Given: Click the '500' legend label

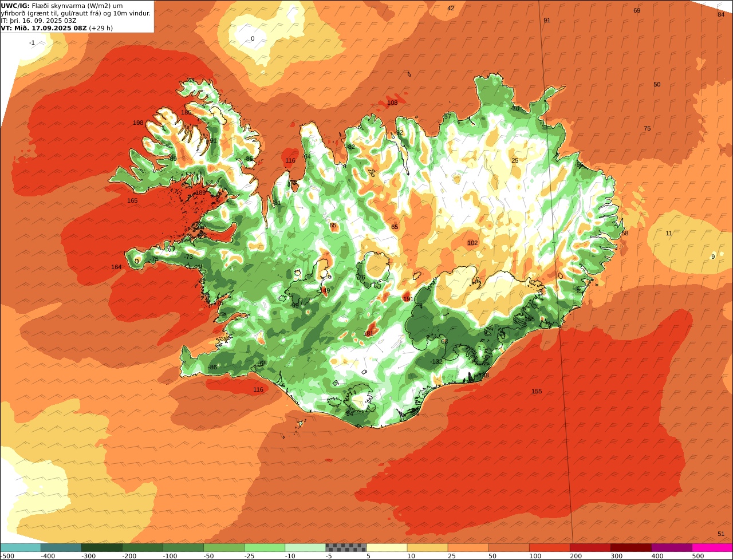Looking at the screenshot, I should click(697, 556).
